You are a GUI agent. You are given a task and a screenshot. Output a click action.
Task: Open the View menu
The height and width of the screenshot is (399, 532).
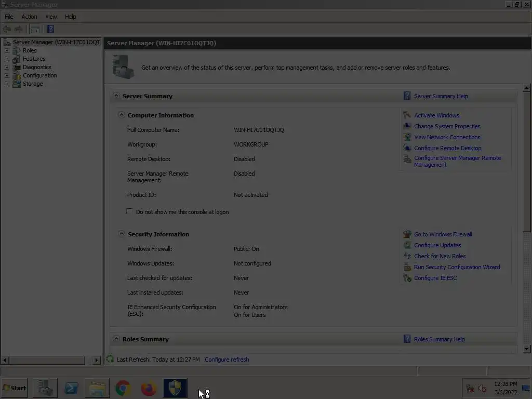tap(51, 17)
